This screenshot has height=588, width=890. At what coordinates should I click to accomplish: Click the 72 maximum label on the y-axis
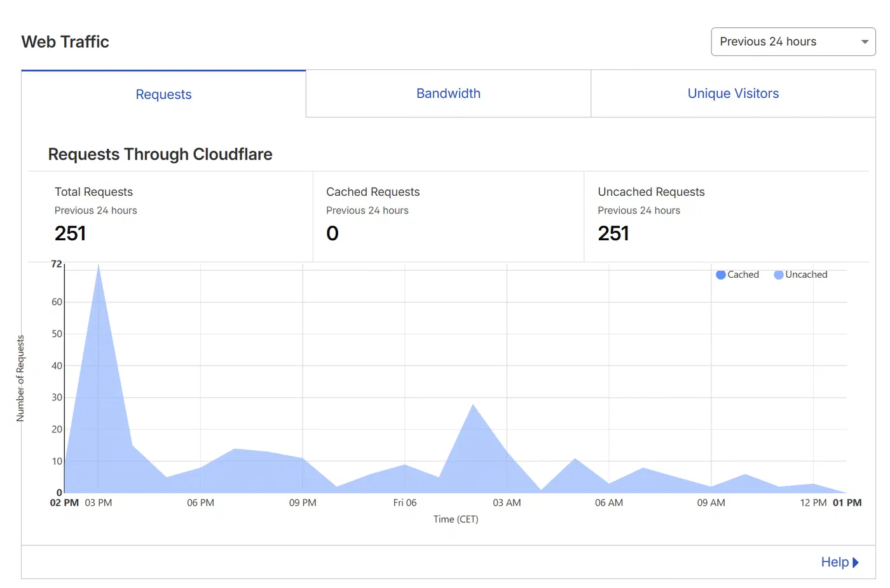(57, 264)
